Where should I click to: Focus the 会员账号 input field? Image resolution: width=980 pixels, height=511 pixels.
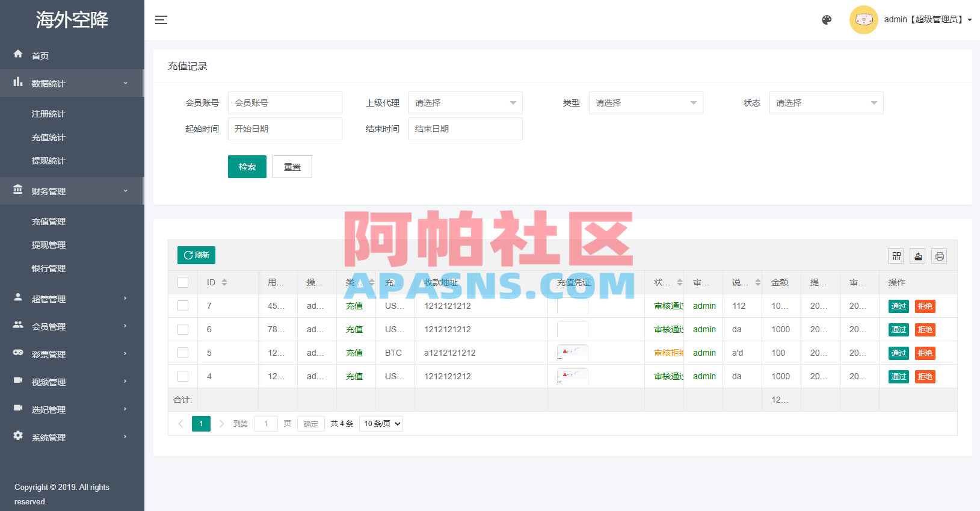[285, 103]
